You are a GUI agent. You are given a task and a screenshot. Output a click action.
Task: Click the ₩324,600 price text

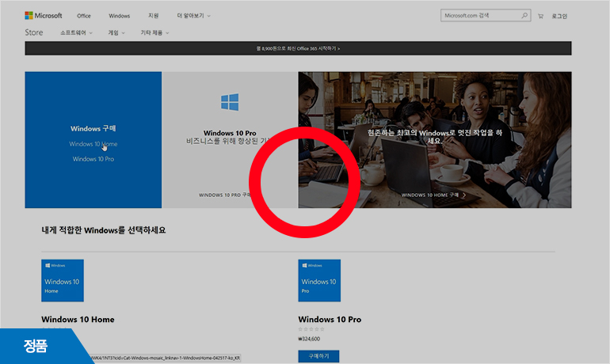tap(309, 339)
